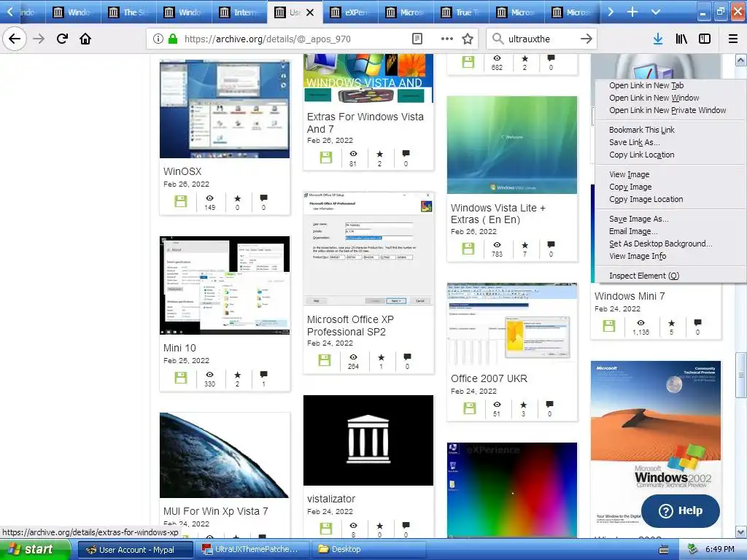Image resolution: width=747 pixels, height=560 pixels.
Task: Click Microsoft Office XP floppy icon
Action: pos(325,360)
